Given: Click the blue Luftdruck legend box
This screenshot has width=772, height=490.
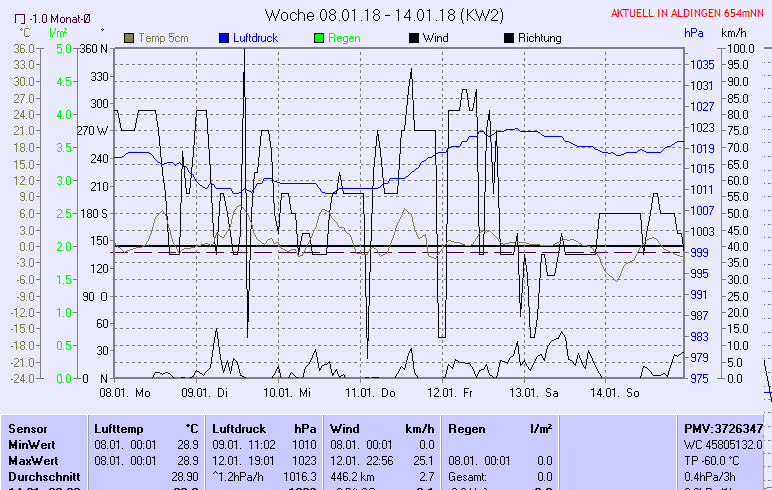Looking at the screenshot, I should click(x=224, y=38).
